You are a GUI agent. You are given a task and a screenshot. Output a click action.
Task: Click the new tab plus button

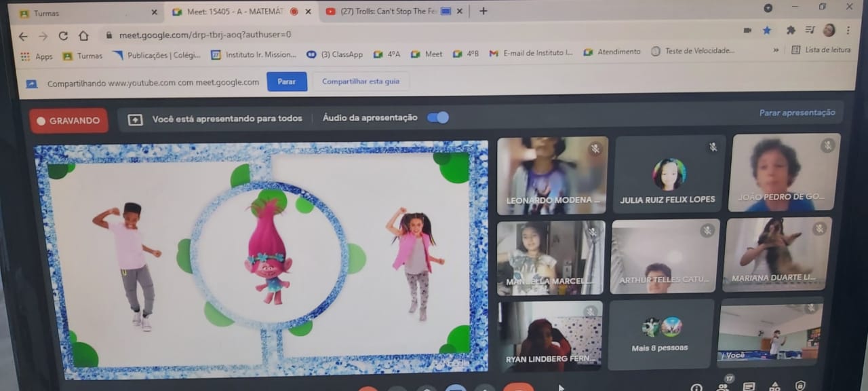point(483,11)
